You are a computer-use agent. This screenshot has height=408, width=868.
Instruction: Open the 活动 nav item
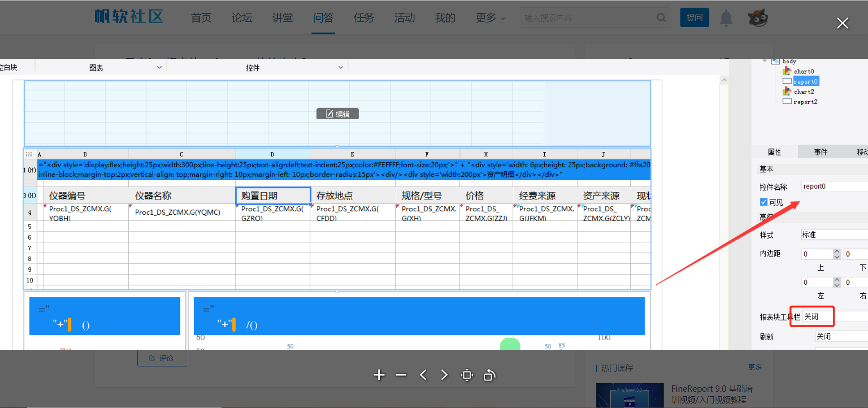pos(405,18)
